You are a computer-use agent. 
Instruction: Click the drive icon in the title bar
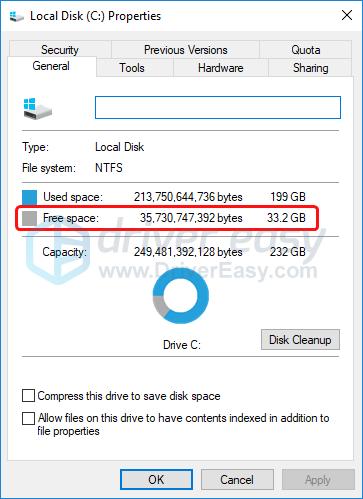(16, 16)
